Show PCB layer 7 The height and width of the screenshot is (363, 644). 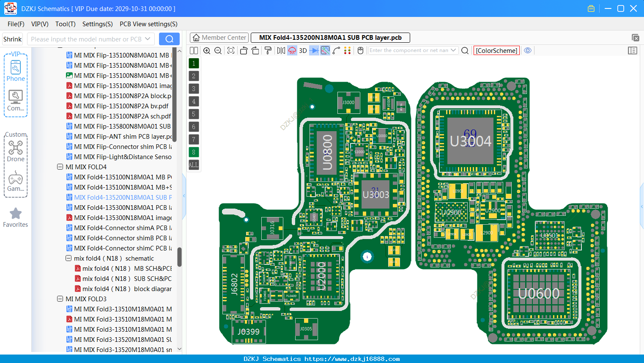click(x=194, y=140)
